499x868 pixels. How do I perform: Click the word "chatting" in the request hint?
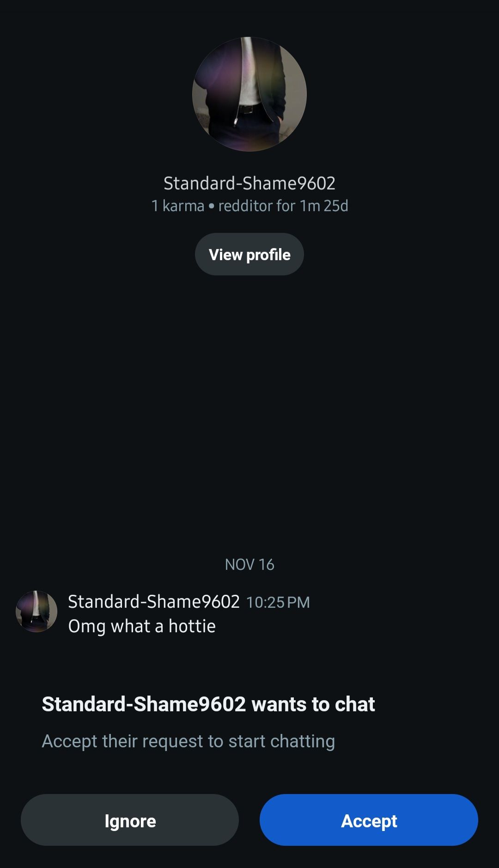click(x=302, y=741)
